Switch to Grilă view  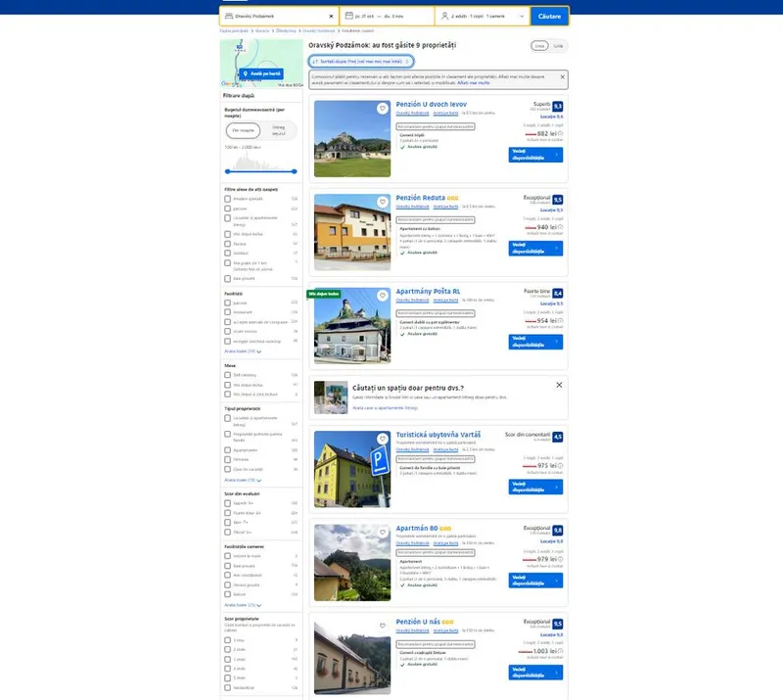point(558,46)
